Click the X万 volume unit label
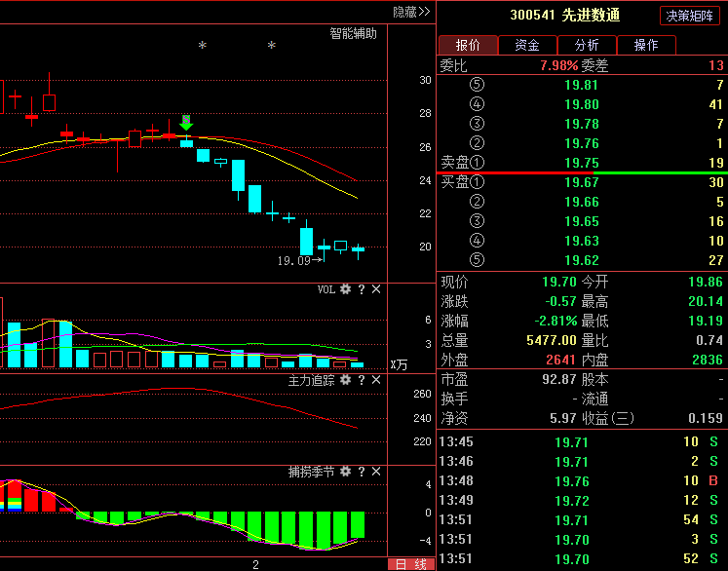Image resolution: width=728 pixels, height=571 pixels. (399, 364)
